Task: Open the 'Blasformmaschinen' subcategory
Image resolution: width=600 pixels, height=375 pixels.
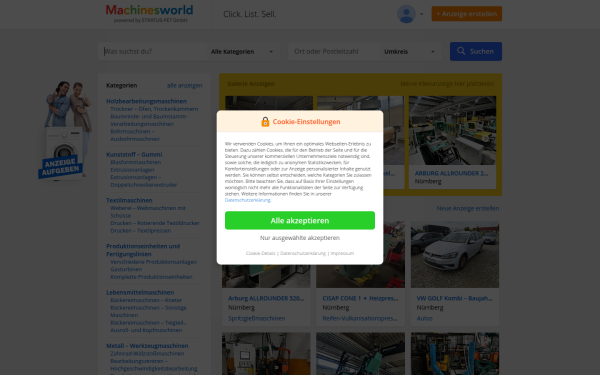Action: point(135,162)
